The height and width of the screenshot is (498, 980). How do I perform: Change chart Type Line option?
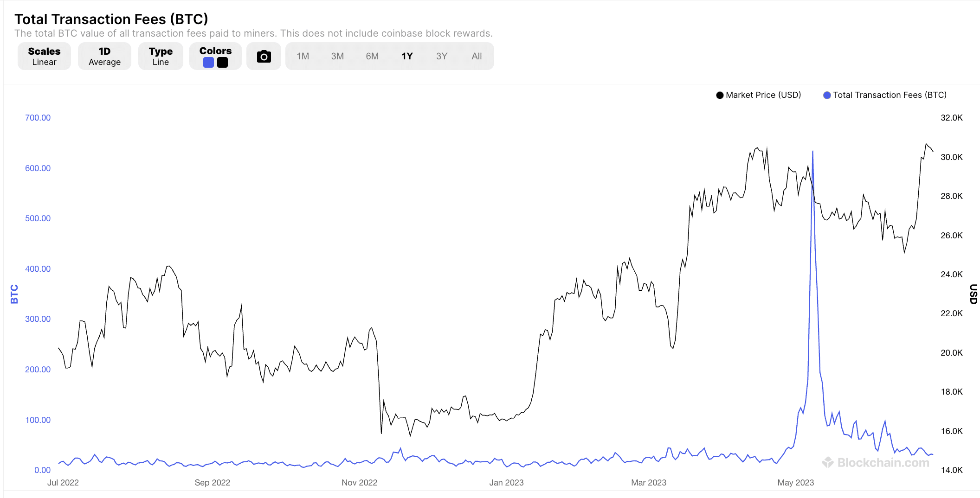[x=161, y=57]
